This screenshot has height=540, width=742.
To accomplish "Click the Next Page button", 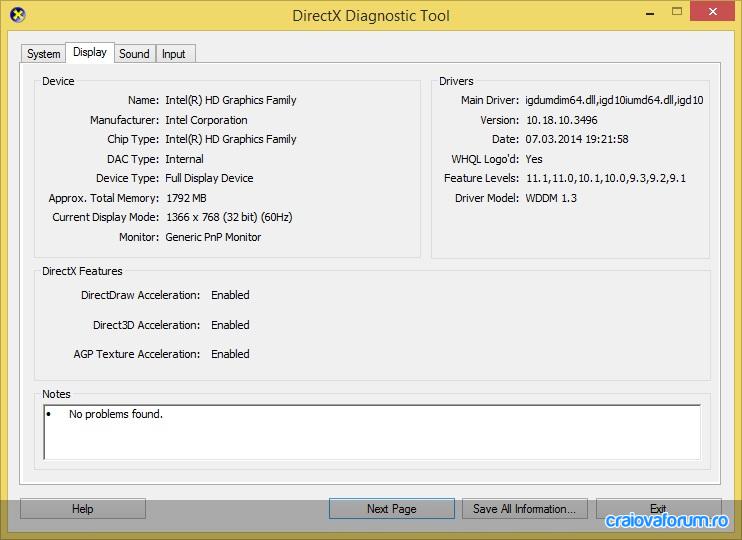I will pyautogui.click(x=392, y=509).
